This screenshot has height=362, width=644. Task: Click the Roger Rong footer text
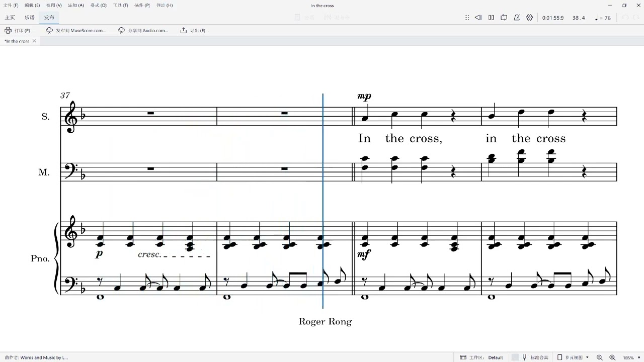coord(325,322)
